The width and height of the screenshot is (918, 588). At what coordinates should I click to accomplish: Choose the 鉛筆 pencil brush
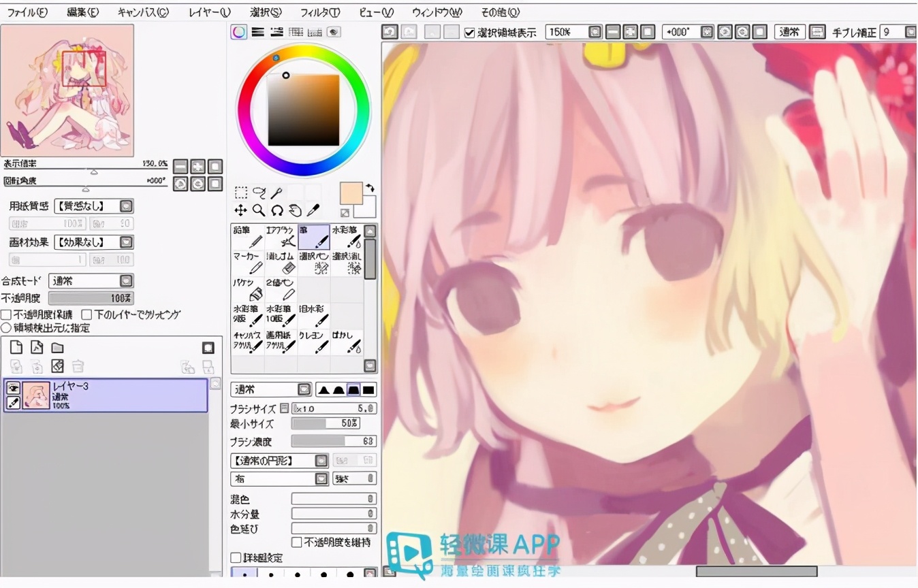[248, 237]
